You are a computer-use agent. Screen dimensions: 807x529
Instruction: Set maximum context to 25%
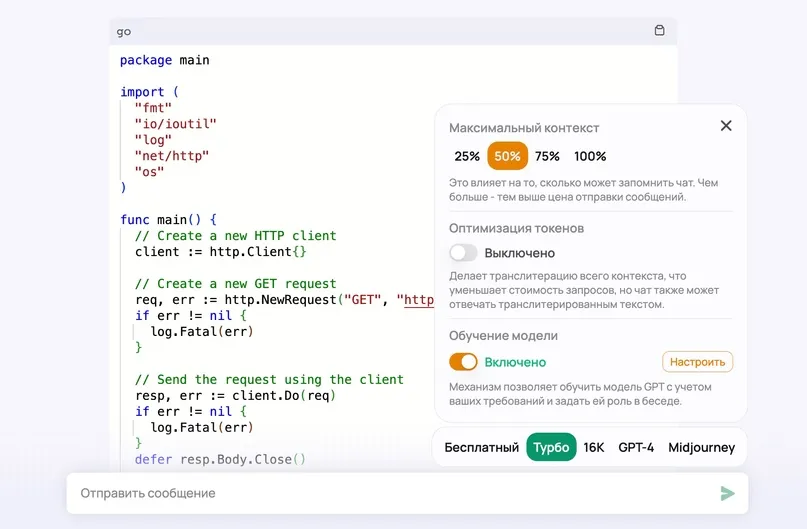(467, 156)
